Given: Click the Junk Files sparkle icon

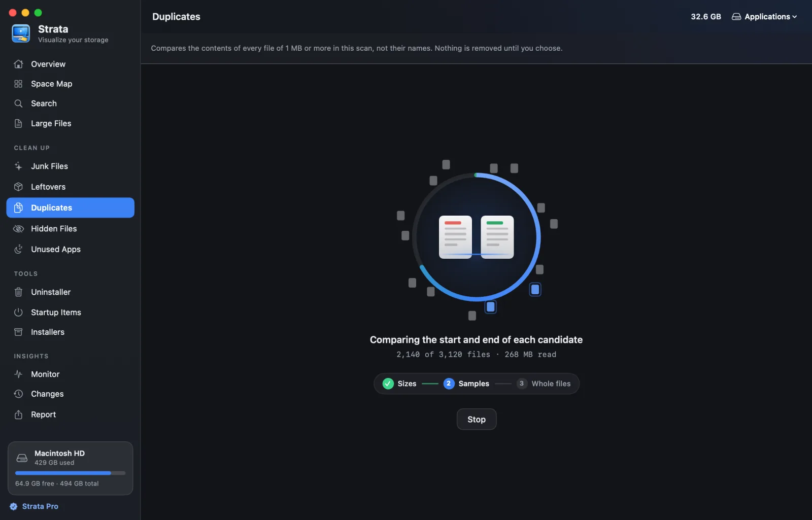Looking at the screenshot, I should click(x=18, y=166).
